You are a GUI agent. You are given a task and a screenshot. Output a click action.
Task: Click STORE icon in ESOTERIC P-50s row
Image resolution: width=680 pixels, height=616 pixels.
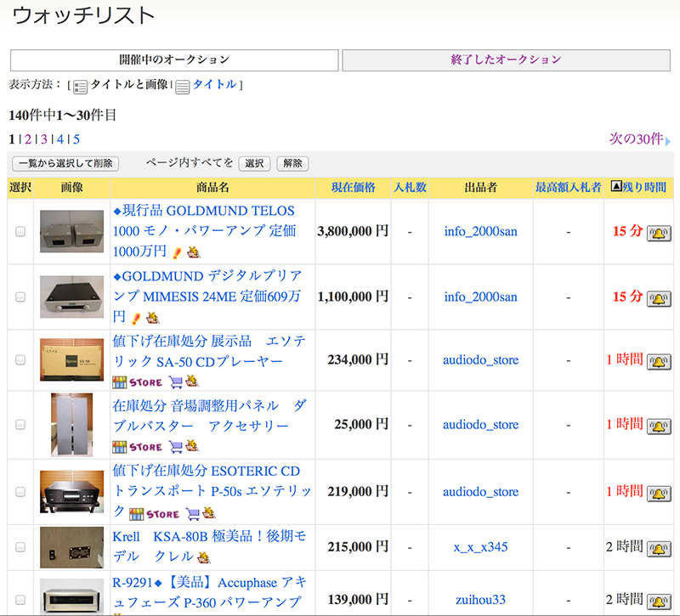(x=154, y=514)
